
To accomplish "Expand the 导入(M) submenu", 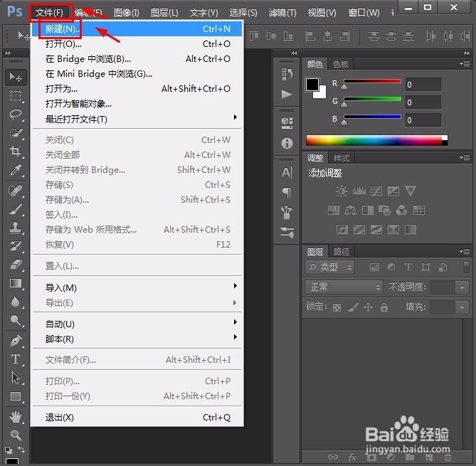I will [x=137, y=287].
